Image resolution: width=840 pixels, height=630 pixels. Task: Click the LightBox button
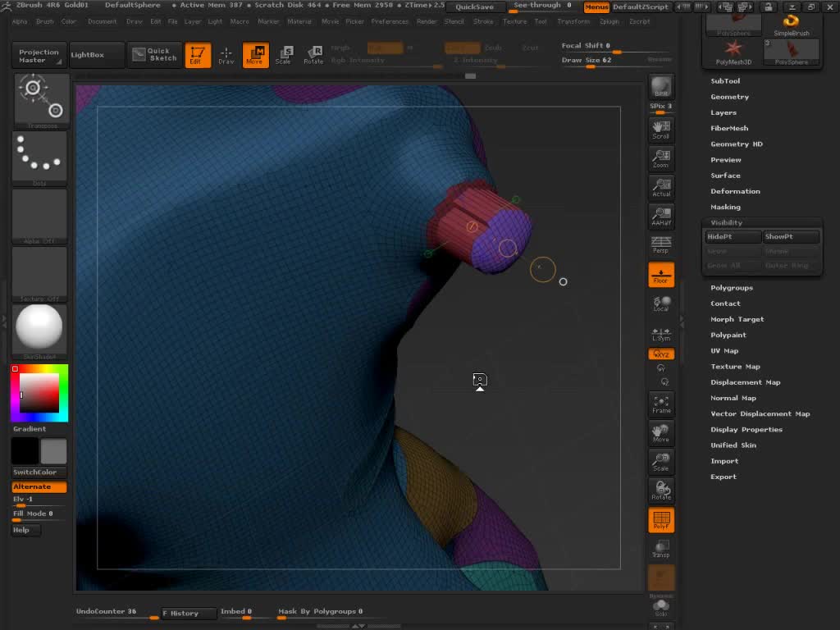(x=97, y=55)
